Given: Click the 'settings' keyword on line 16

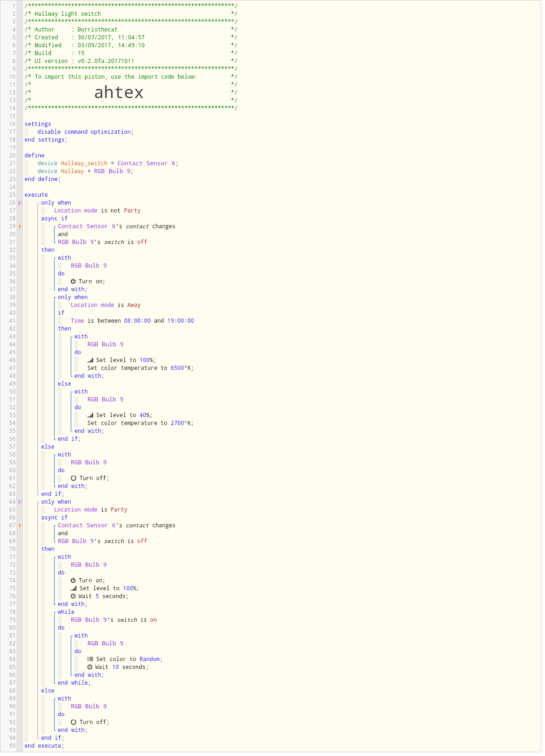Looking at the screenshot, I should (x=38, y=124).
